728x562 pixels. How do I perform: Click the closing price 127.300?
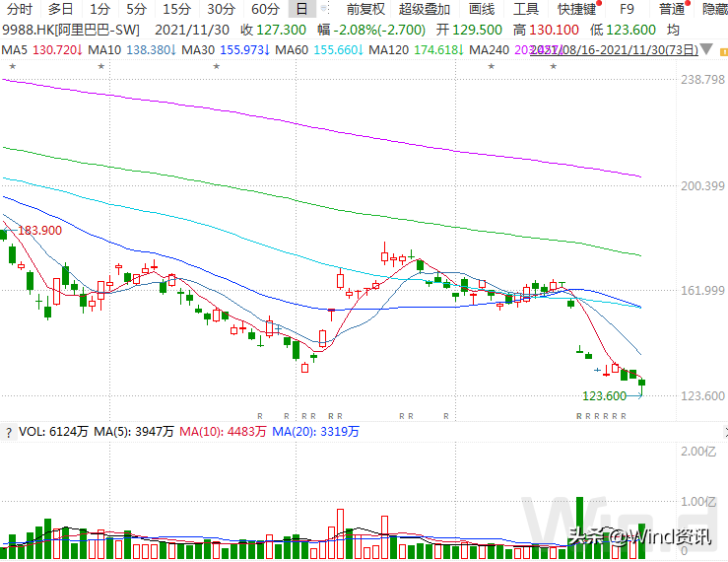point(281,31)
